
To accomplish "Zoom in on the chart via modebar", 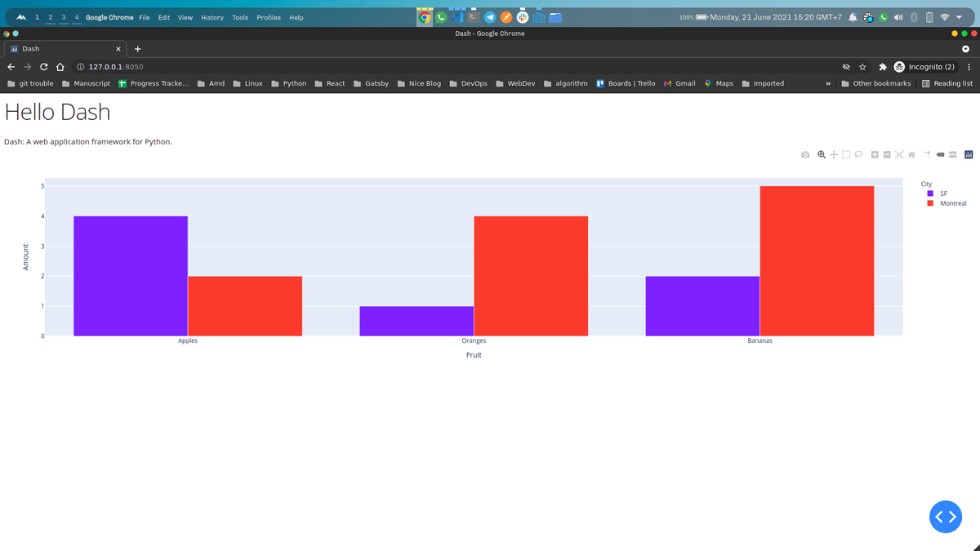I will 875,154.
